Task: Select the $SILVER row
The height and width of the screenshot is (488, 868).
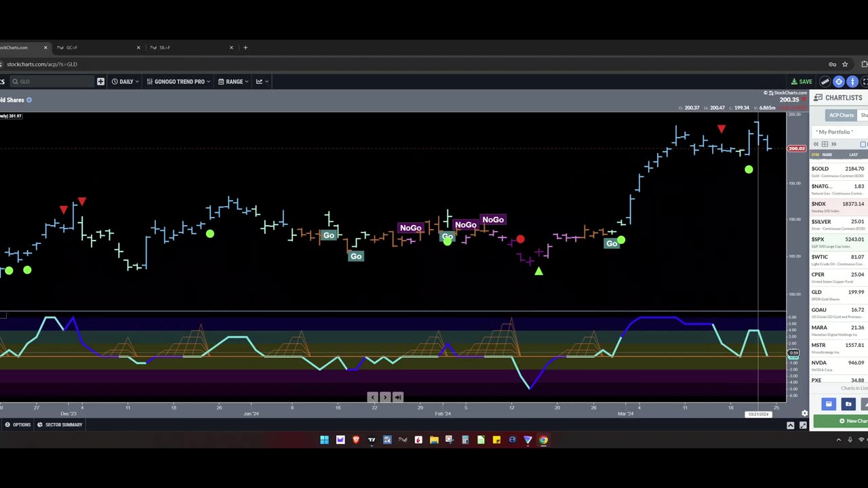Action: click(839, 224)
